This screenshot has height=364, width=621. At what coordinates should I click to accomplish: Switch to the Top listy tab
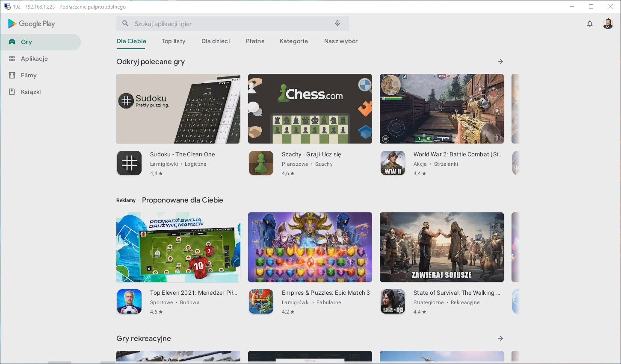[174, 41]
